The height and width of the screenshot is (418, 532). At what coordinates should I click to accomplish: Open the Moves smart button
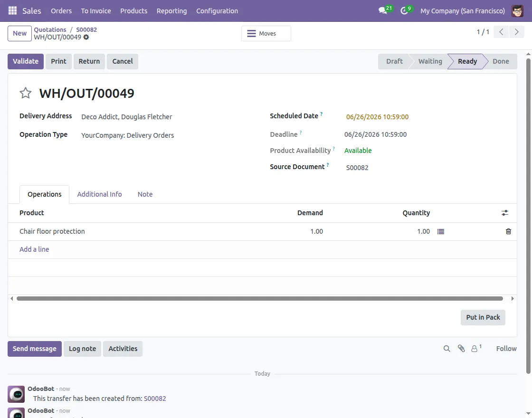coord(266,34)
